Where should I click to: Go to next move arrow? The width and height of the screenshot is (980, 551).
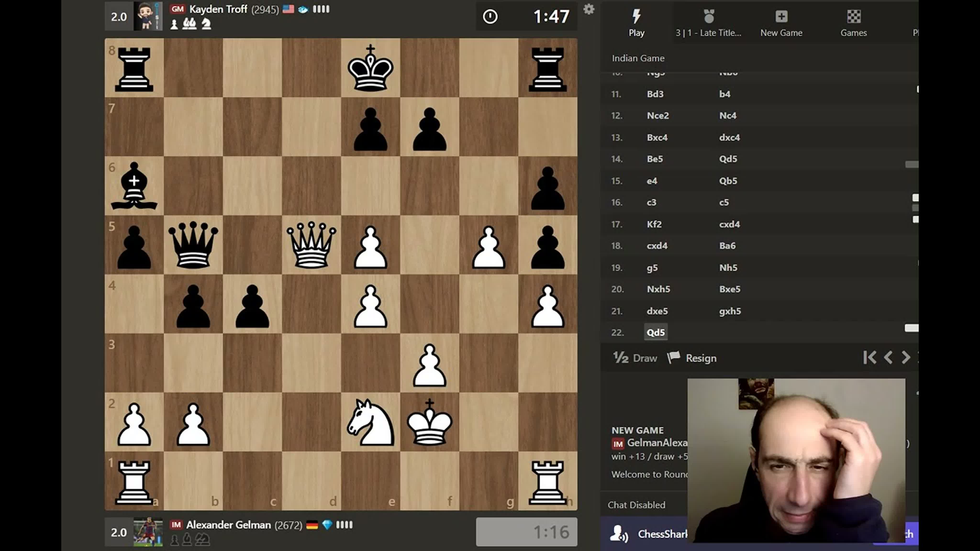tap(906, 358)
